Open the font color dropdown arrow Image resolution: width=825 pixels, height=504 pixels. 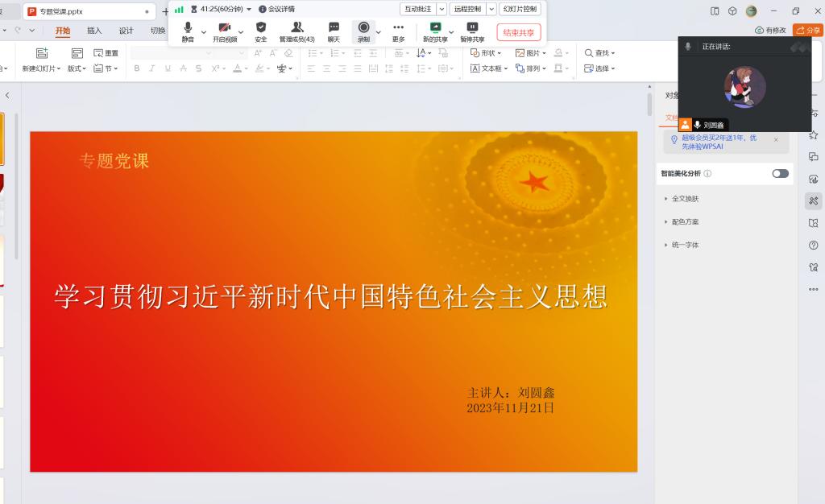pos(247,68)
